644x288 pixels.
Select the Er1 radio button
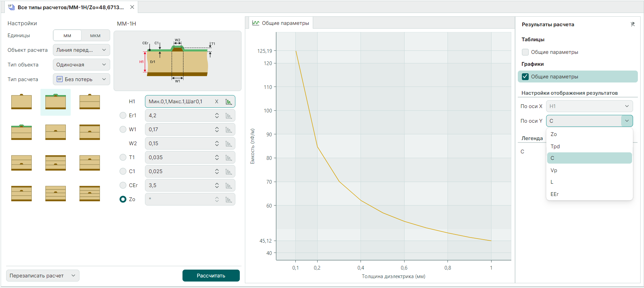(x=123, y=116)
